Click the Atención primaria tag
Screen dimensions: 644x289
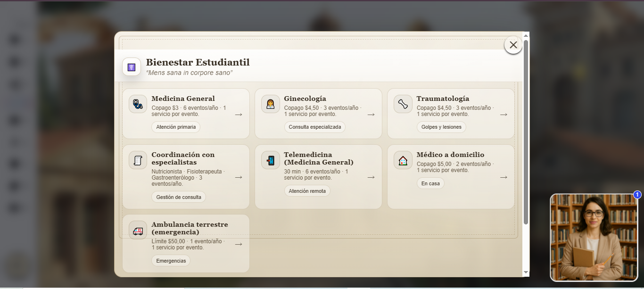pyautogui.click(x=176, y=127)
